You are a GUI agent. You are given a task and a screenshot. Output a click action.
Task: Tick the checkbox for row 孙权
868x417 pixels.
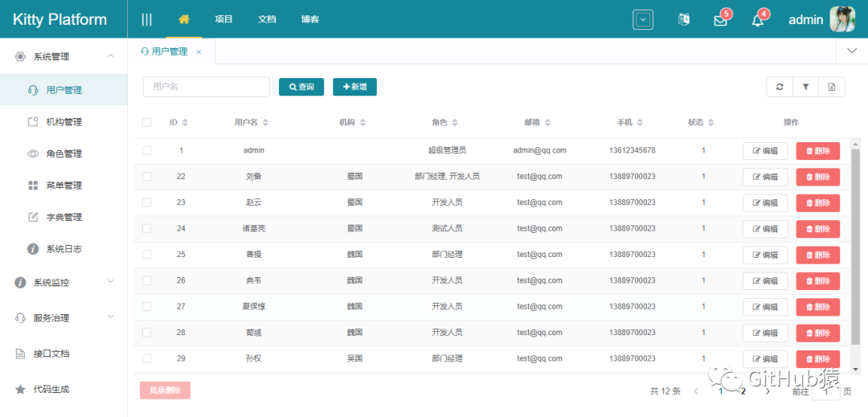coord(147,358)
